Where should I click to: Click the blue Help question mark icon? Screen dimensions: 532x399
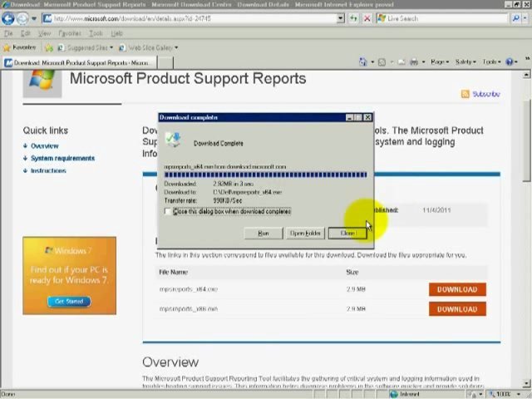(x=510, y=62)
